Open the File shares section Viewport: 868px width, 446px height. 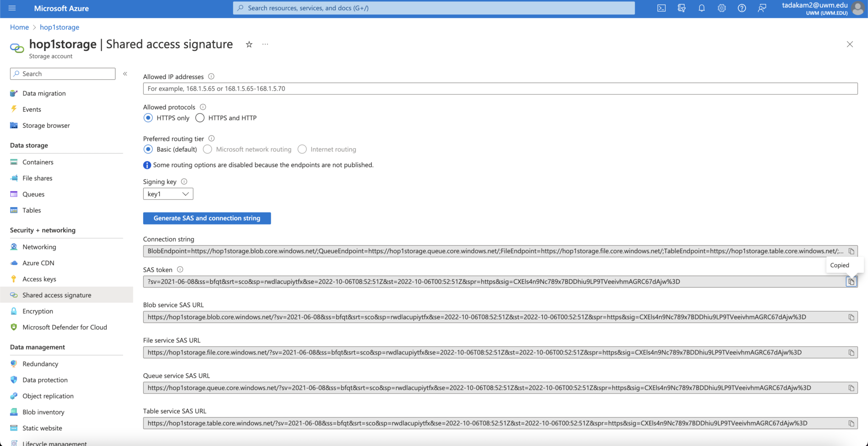tap(37, 178)
